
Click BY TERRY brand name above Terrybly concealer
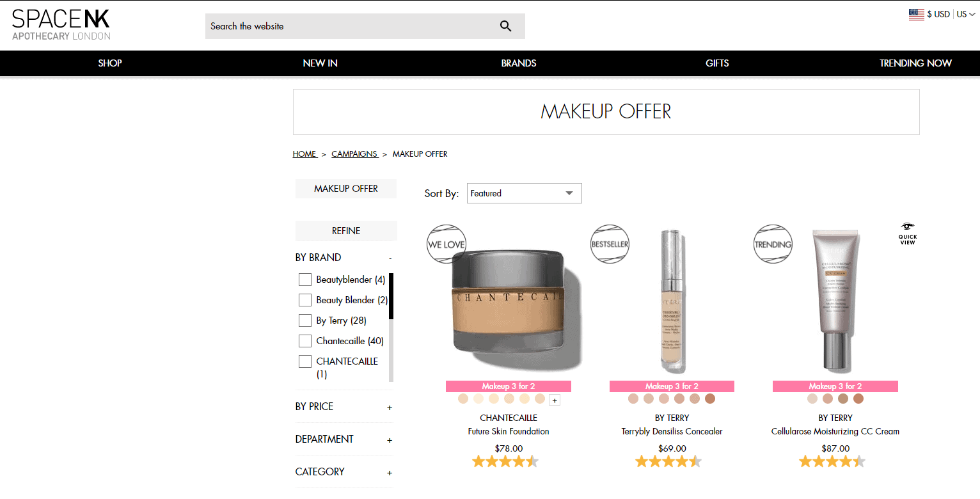672,418
